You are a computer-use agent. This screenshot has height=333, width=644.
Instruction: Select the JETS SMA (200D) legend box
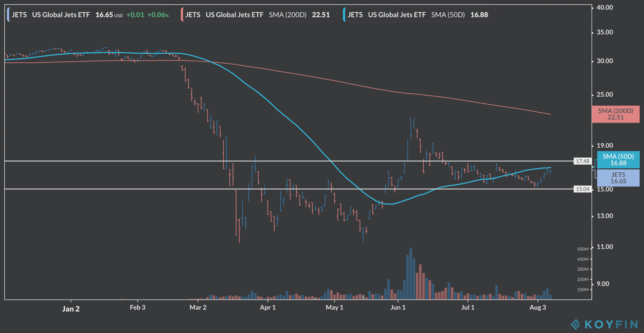point(259,15)
